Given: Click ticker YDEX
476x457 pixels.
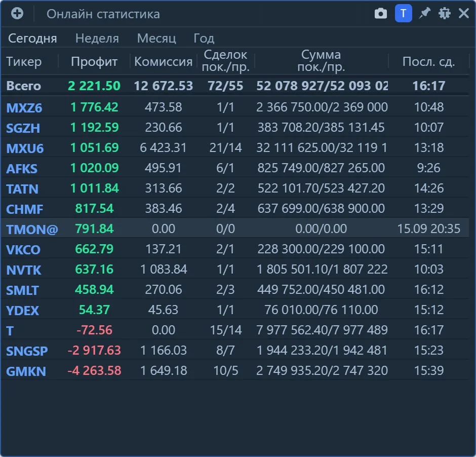Looking at the screenshot, I should pyautogui.click(x=22, y=311).
